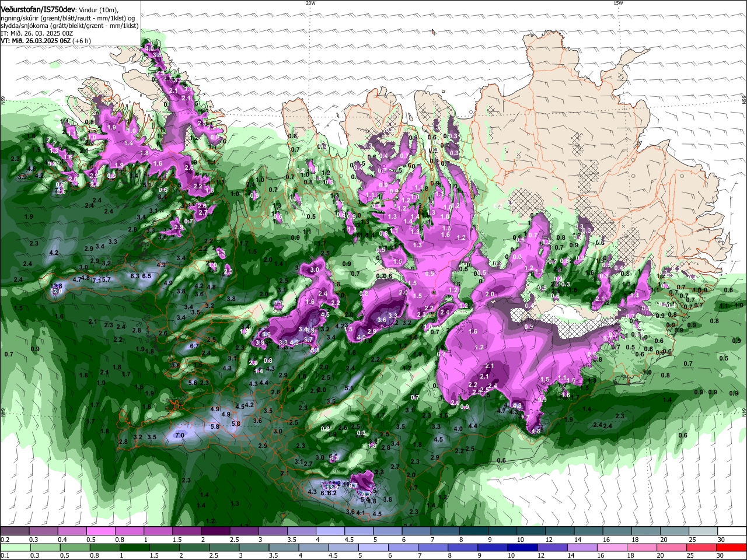Click the upper legend swatch between 3 and 3.5
747x560 pixels.
(x=273, y=531)
